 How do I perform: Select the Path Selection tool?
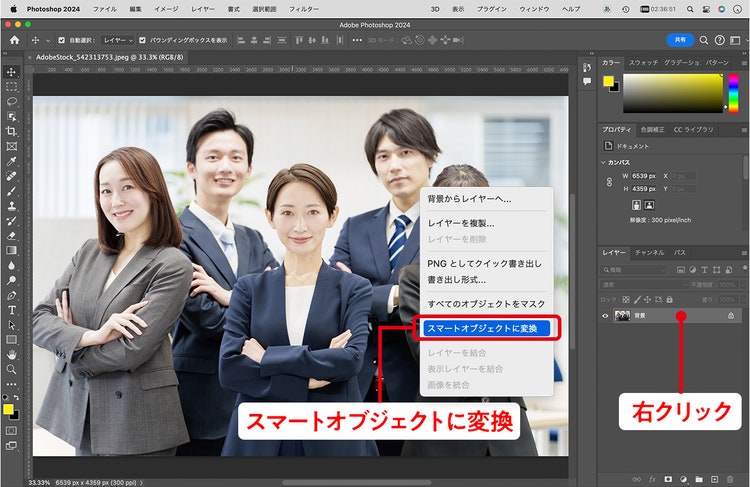[11, 325]
